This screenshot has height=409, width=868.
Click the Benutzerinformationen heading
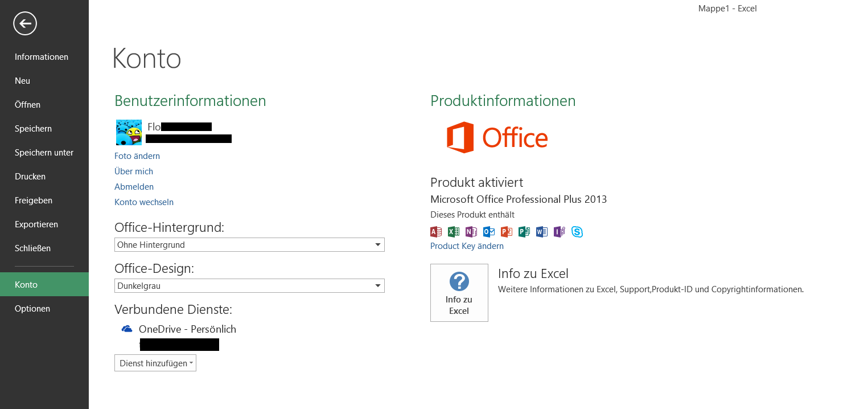190,101
